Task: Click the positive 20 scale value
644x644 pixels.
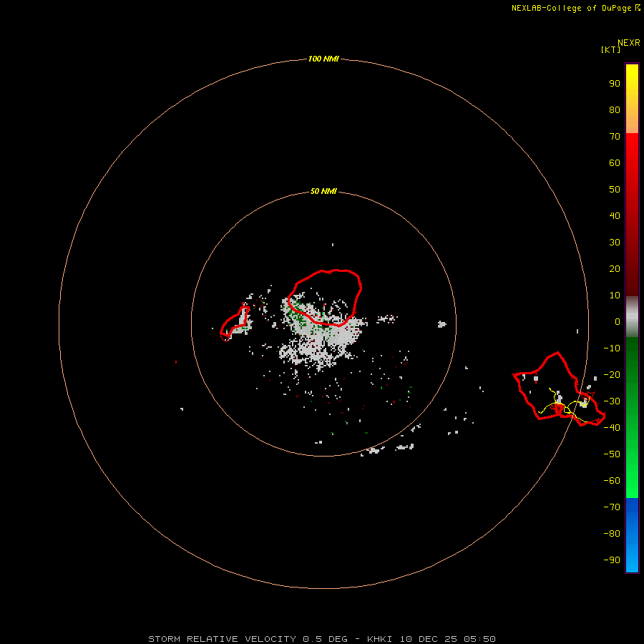Action: coord(615,268)
